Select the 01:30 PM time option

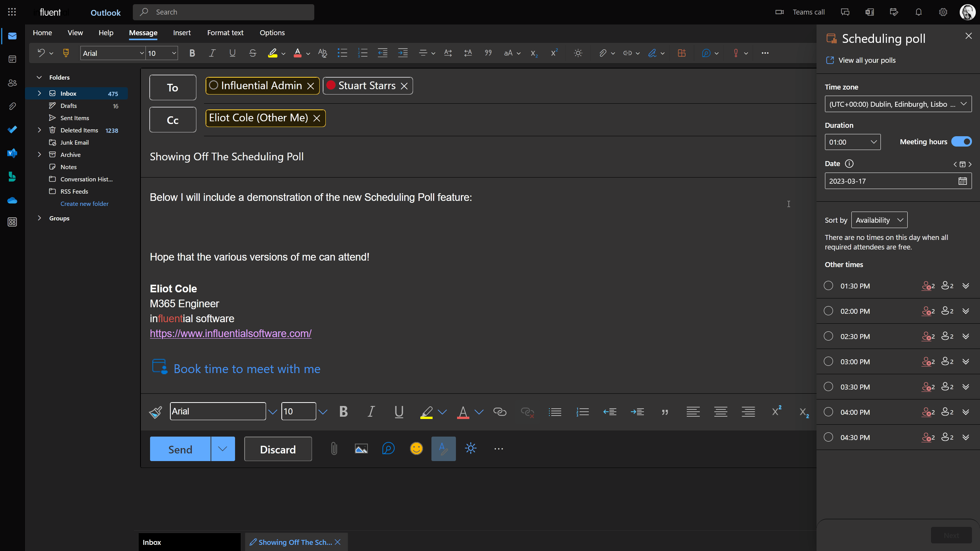pyautogui.click(x=828, y=286)
